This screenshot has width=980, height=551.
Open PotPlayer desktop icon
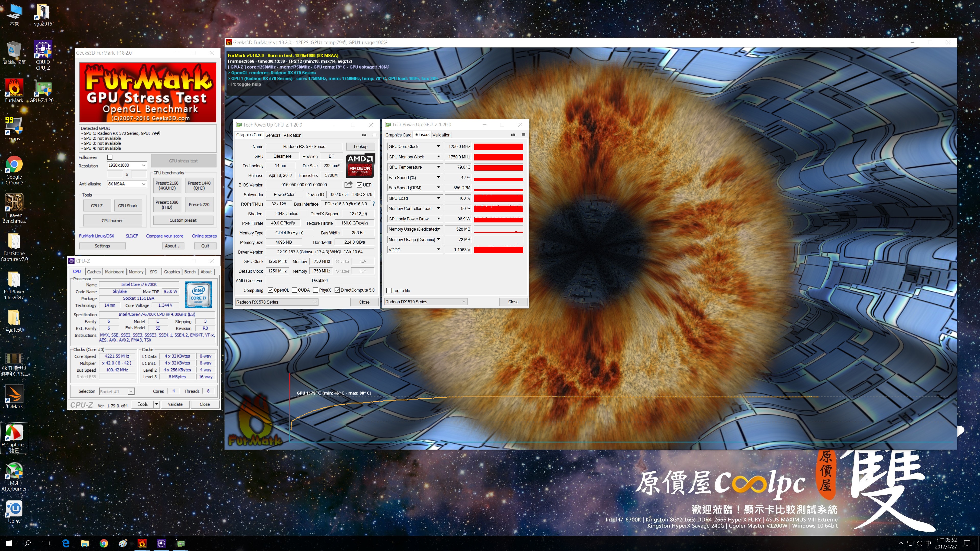[14, 285]
